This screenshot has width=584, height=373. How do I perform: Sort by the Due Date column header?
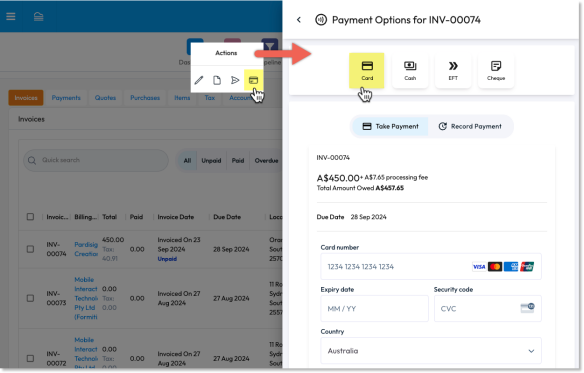tap(227, 217)
